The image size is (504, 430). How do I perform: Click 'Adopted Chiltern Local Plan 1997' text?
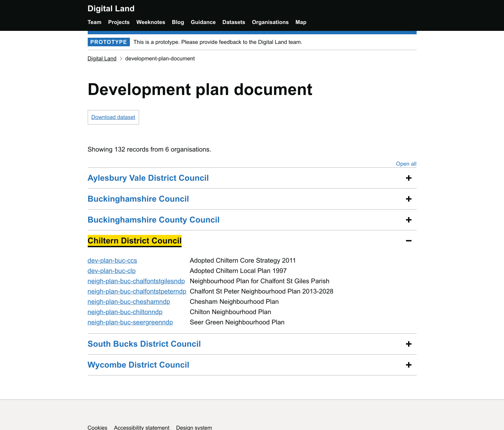[x=238, y=271]
